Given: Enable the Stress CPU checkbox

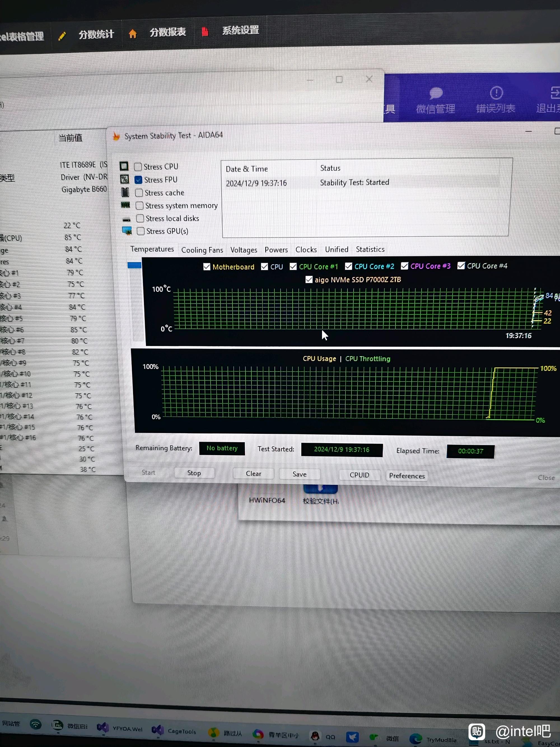Looking at the screenshot, I should [x=138, y=167].
